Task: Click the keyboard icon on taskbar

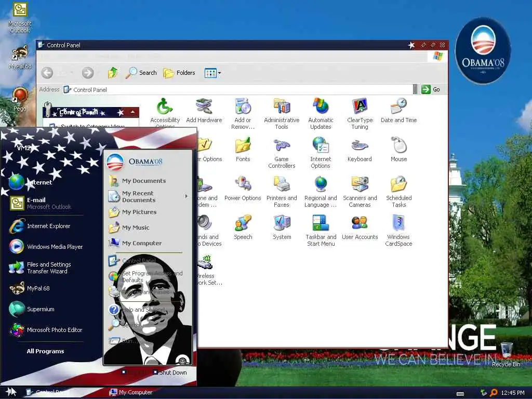Action: pyautogui.click(x=460, y=394)
